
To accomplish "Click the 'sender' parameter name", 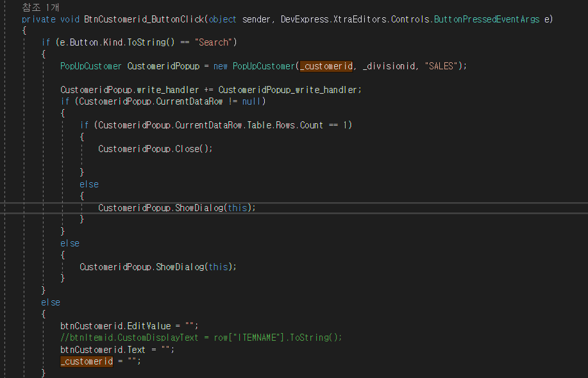I will pos(256,19).
